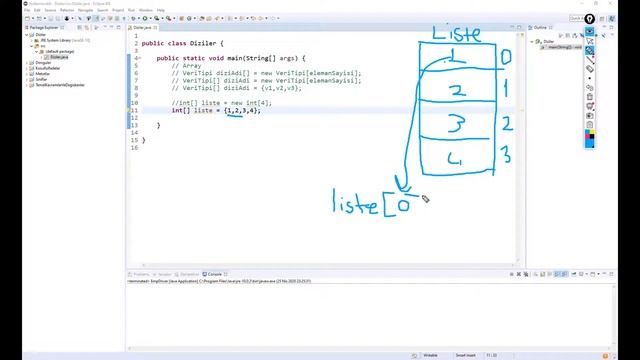Click the Save icon in the Eclipse toolbar
This screenshot has width=640, height=360.
pyautogui.click(x=51, y=18)
